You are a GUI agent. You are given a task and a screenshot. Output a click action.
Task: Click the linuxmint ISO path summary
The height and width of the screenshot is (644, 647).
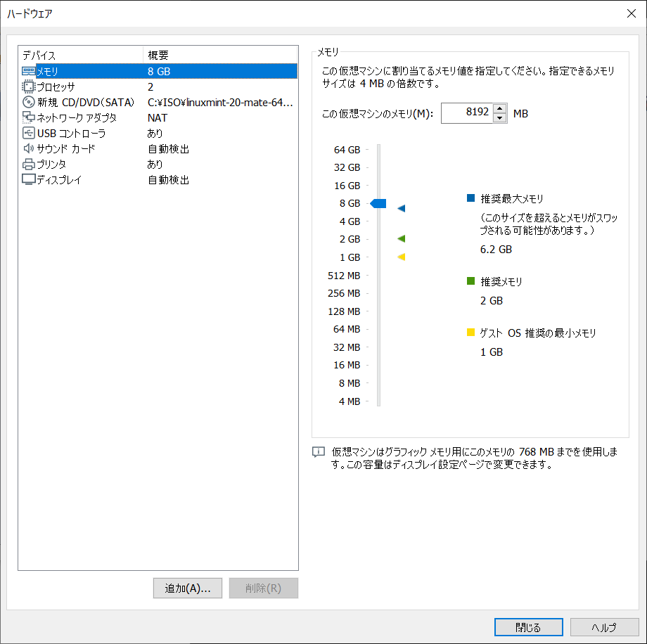coord(220,103)
